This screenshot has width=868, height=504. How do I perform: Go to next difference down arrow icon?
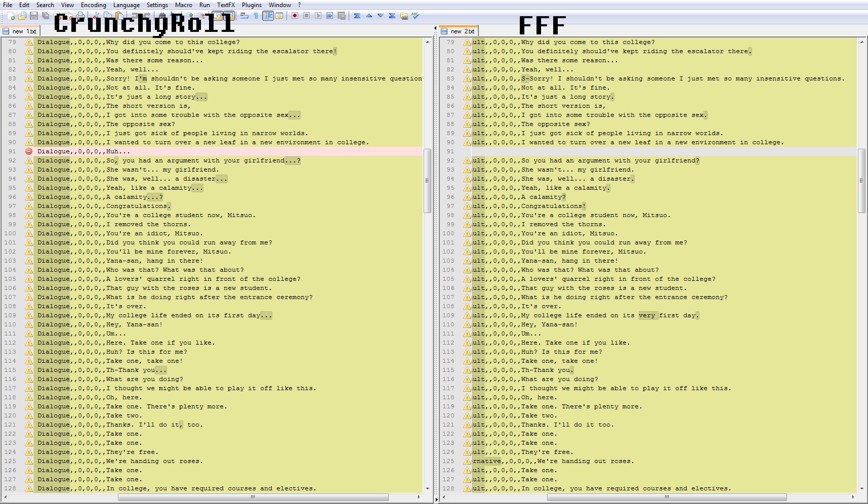click(380, 16)
